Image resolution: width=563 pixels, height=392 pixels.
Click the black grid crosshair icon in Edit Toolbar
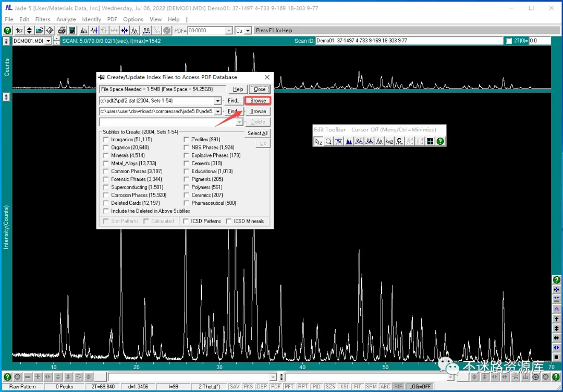430,141
